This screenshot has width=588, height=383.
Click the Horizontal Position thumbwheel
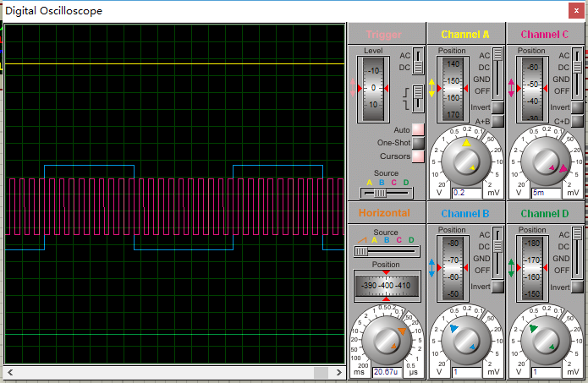387,286
